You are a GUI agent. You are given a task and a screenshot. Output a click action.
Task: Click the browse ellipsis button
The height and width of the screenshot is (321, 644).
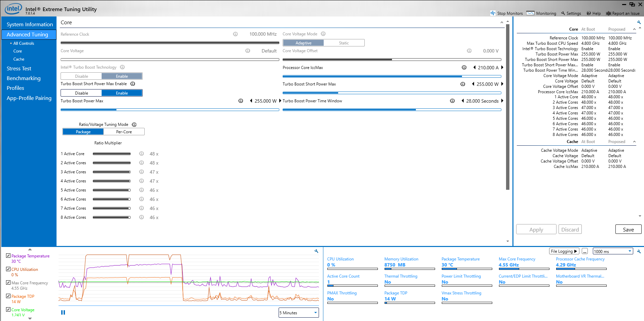coord(585,251)
